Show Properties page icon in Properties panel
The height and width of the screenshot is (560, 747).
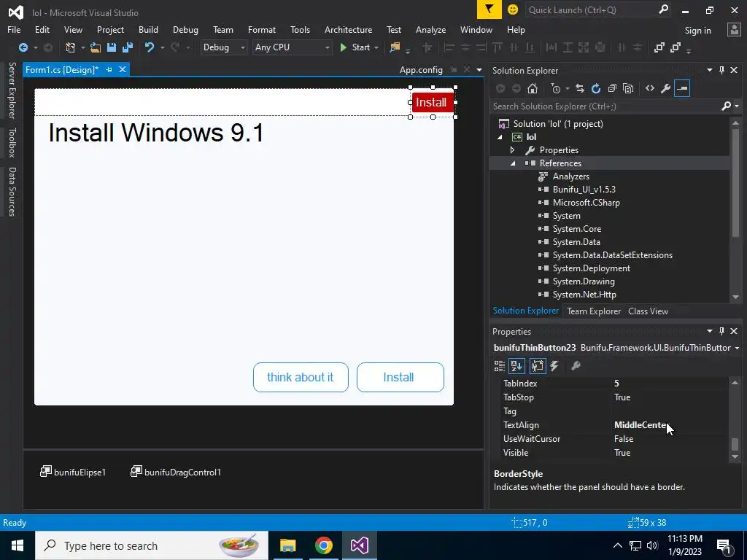(x=538, y=366)
